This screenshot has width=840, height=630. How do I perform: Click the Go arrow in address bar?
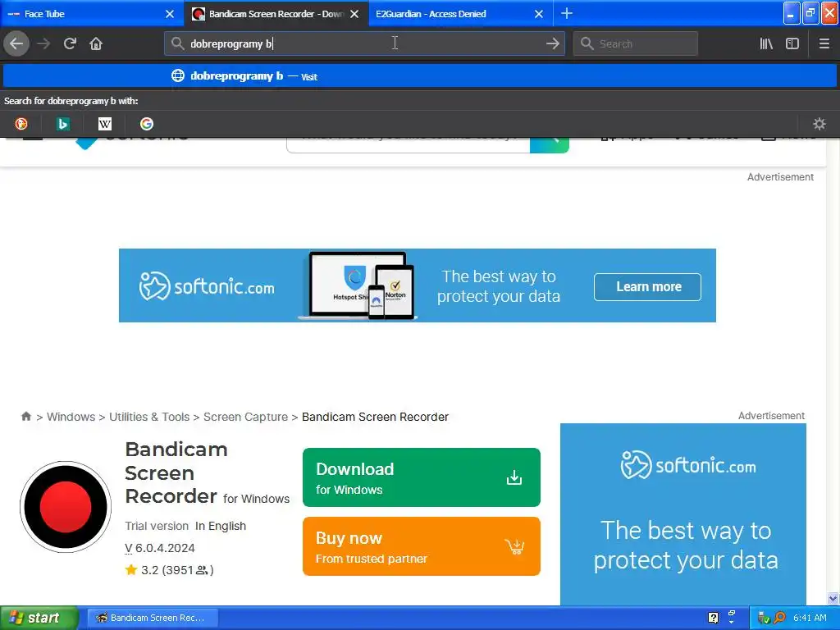[552, 43]
